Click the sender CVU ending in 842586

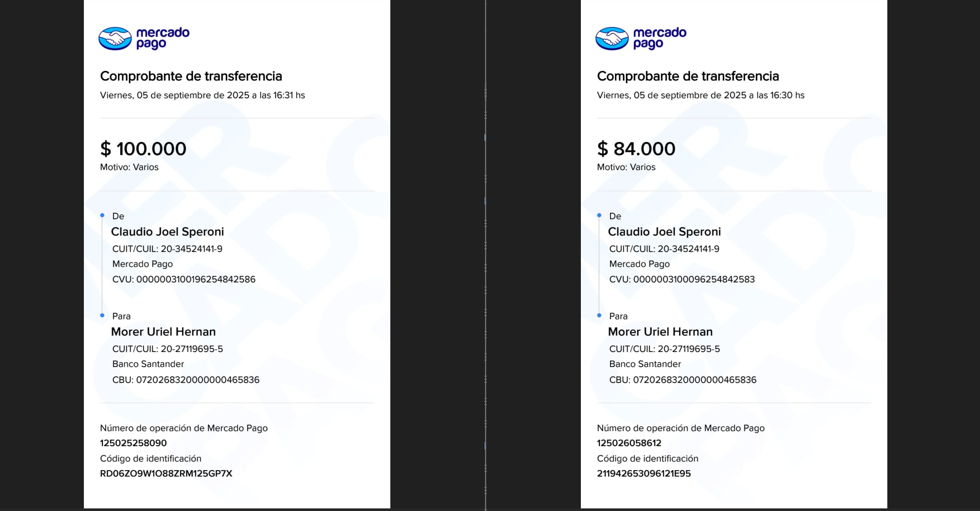(184, 280)
